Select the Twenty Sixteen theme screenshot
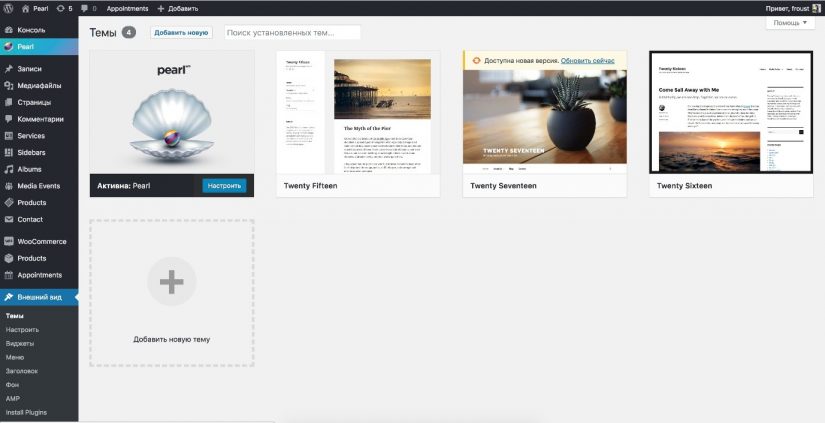The width and height of the screenshot is (825, 423). [731, 113]
